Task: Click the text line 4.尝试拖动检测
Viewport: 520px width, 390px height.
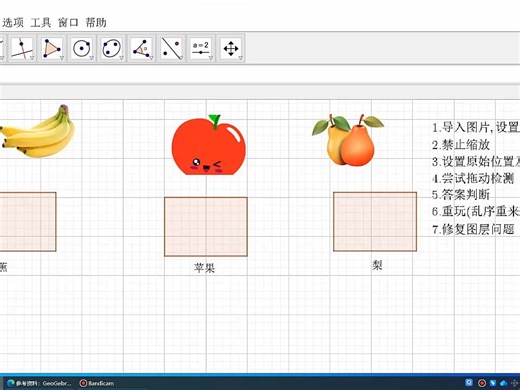Action: [473, 178]
